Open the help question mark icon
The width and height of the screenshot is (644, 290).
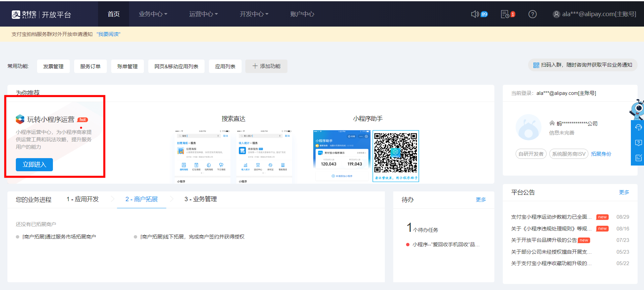[x=532, y=14]
